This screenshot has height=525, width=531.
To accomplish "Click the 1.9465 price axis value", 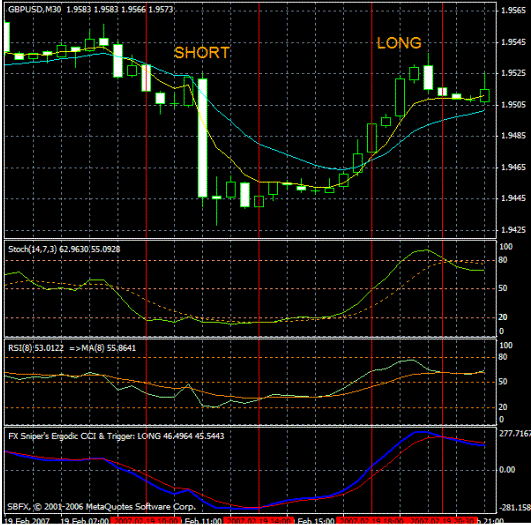I will click(x=513, y=167).
